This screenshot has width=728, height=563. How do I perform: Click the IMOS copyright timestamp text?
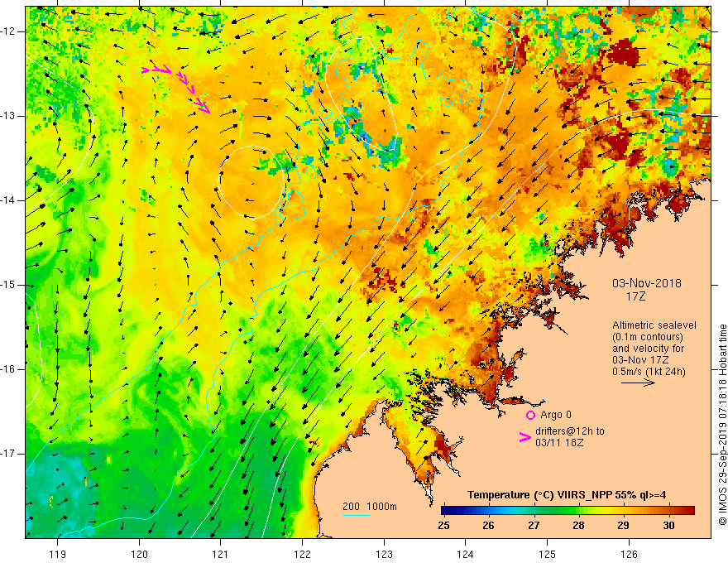722,425
